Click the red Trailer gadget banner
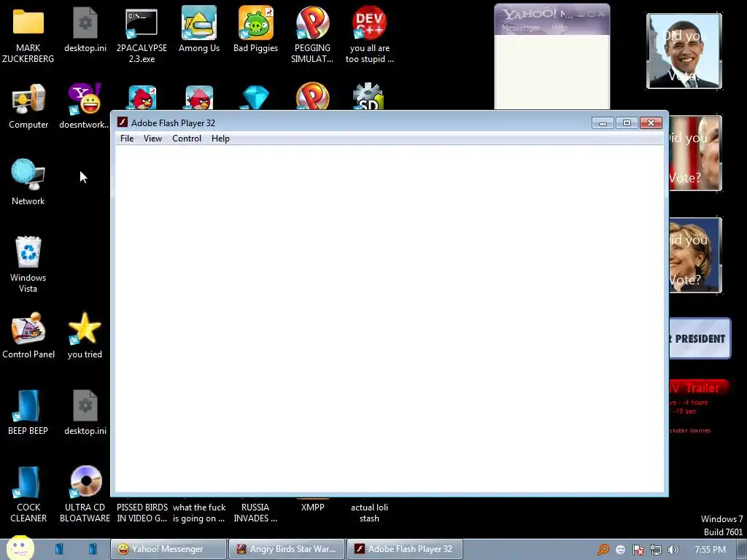The height and width of the screenshot is (560, 747). (699, 388)
